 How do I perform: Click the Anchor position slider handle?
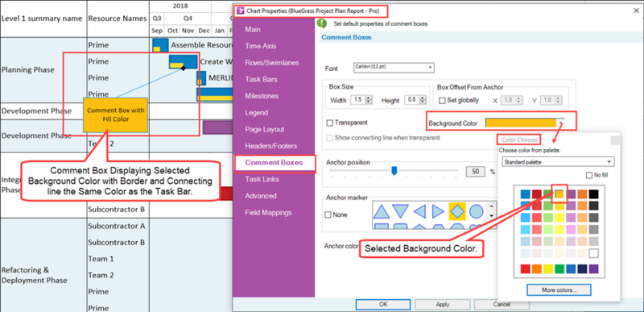pos(394,171)
